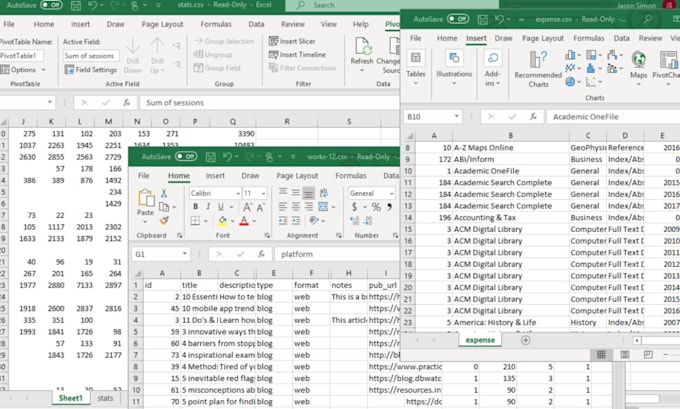This screenshot has height=409, width=680.
Task: Add a new sheet next to expense tab
Action: pos(525,340)
